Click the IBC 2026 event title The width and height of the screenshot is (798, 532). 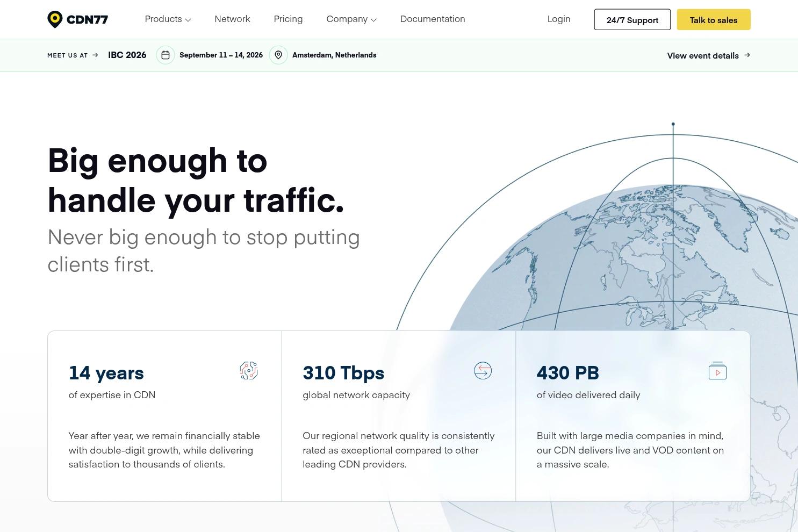(127, 55)
